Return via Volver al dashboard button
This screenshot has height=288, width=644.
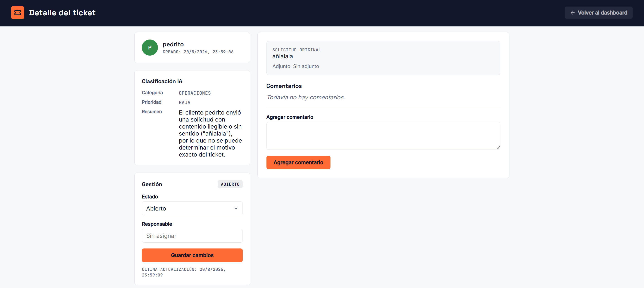(599, 13)
